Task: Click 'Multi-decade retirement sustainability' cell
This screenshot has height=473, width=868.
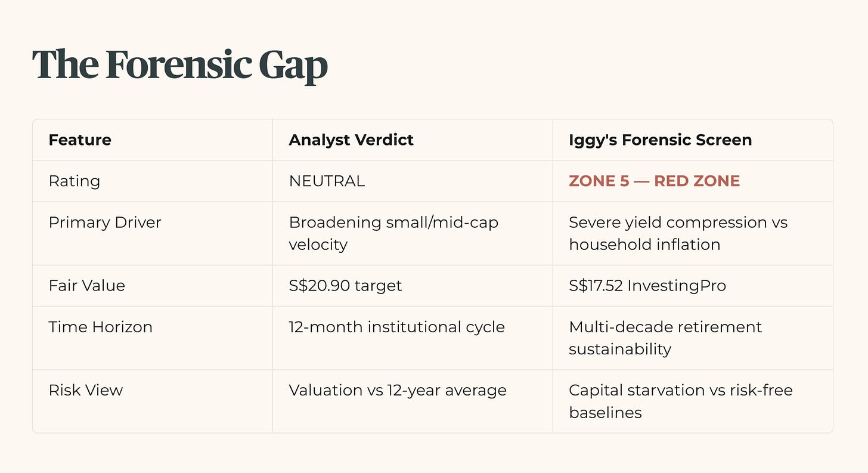Action: click(x=665, y=338)
